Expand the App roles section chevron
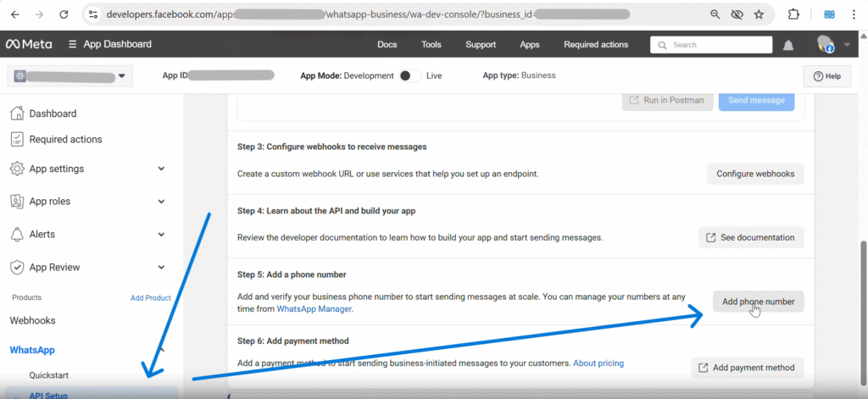868x399 pixels. [161, 202]
